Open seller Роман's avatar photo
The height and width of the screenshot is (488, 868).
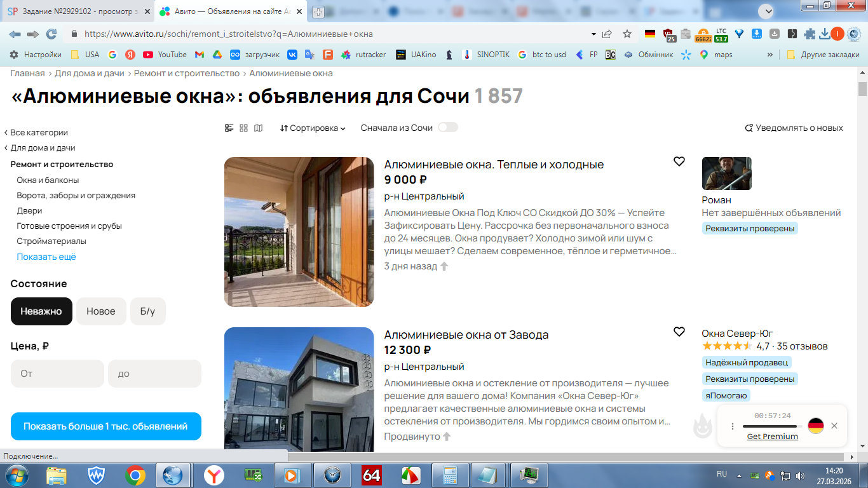(726, 173)
